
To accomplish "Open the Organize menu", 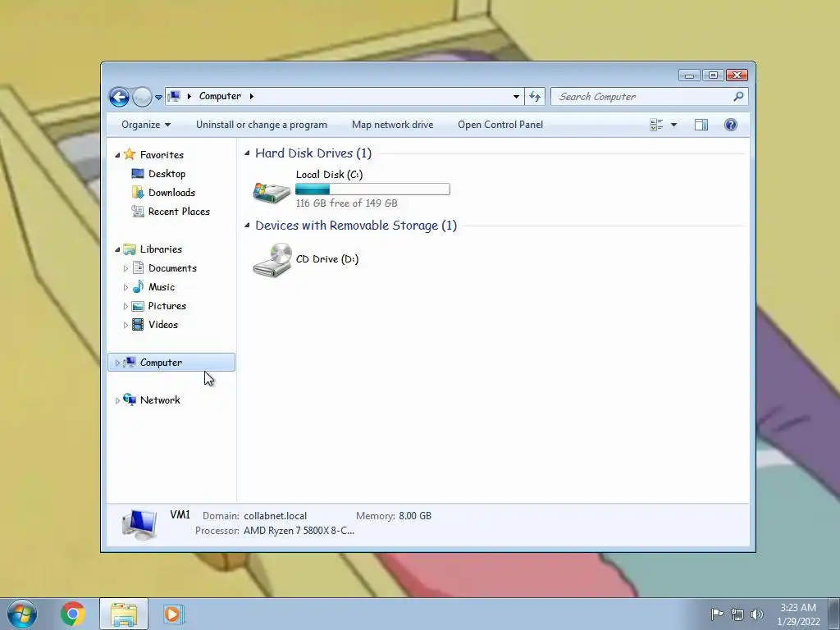I will [x=146, y=125].
